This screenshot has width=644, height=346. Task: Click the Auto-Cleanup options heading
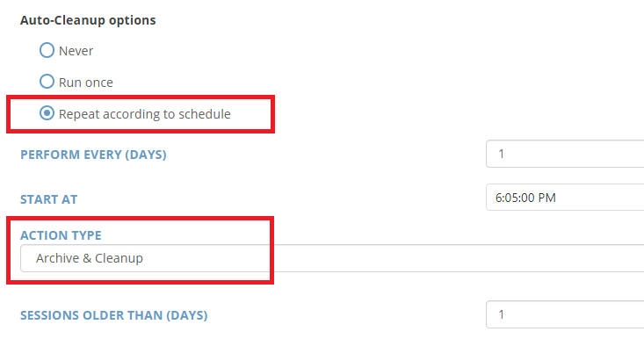click(x=88, y=20)
